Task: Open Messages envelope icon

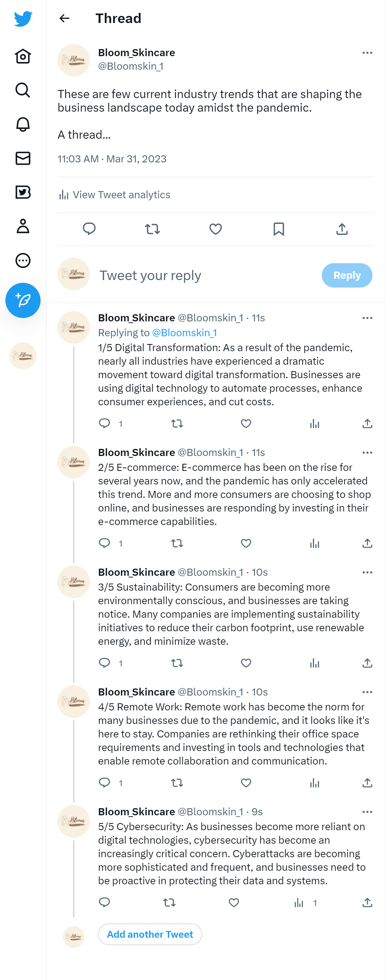Action: pos(23,158)
